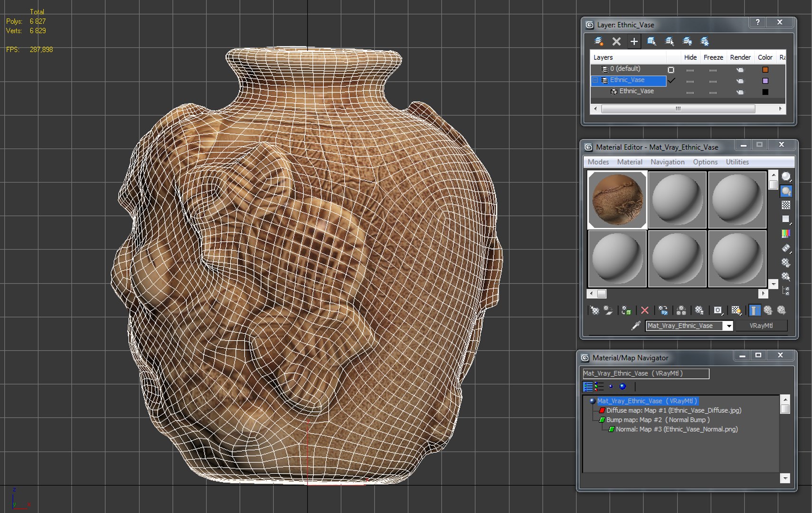
Task: Click Sample UV Tiling icon
Action: click(786, 219)
